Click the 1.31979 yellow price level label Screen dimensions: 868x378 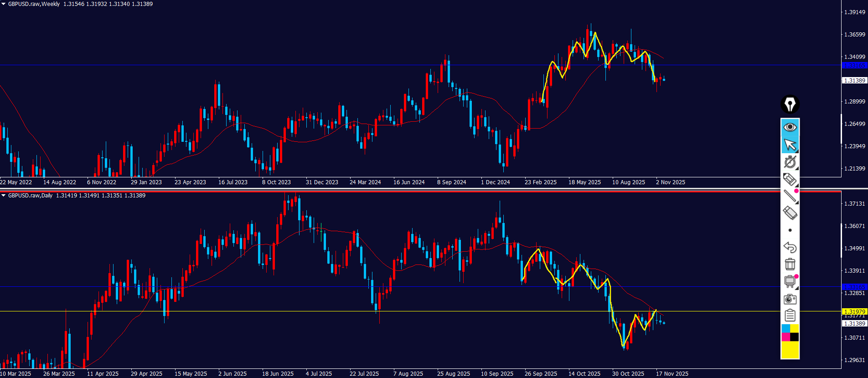(x=854, y=311)
